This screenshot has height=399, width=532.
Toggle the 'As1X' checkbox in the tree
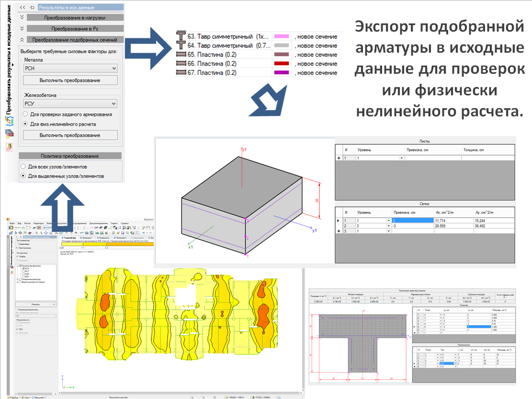coord(23,268)
